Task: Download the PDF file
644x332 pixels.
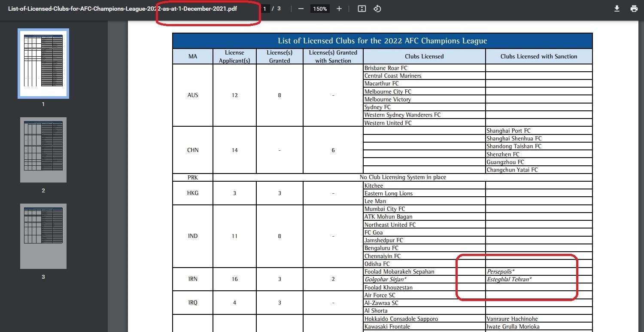Action: pos(617,9)
